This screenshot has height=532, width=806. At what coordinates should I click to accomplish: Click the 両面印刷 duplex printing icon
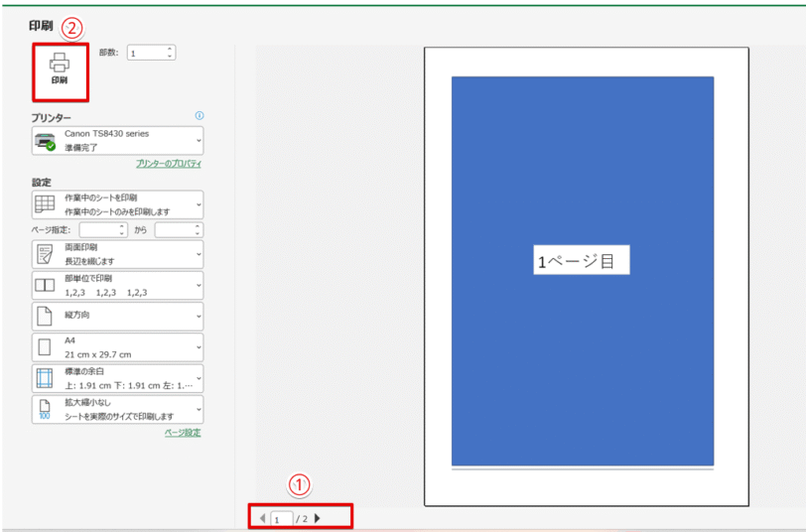click(45, 253)
